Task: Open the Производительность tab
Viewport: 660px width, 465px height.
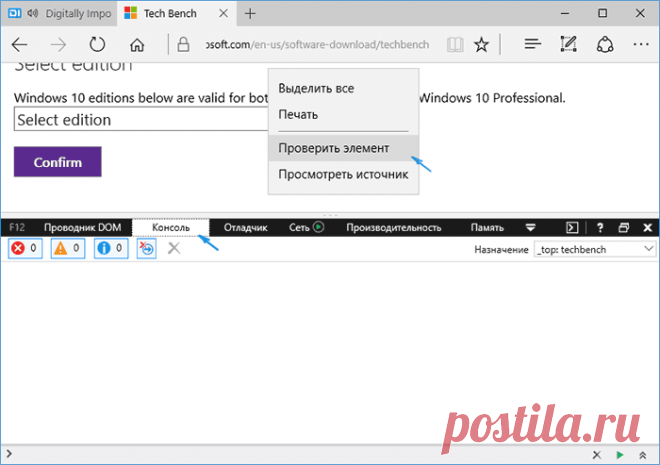Action: tap(394, 228)
